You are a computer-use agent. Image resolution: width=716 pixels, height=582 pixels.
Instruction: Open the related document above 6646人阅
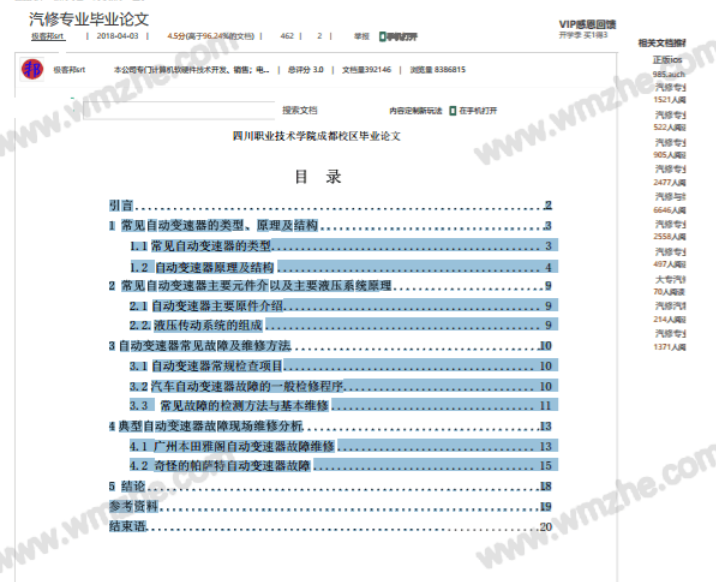[670, 196]
